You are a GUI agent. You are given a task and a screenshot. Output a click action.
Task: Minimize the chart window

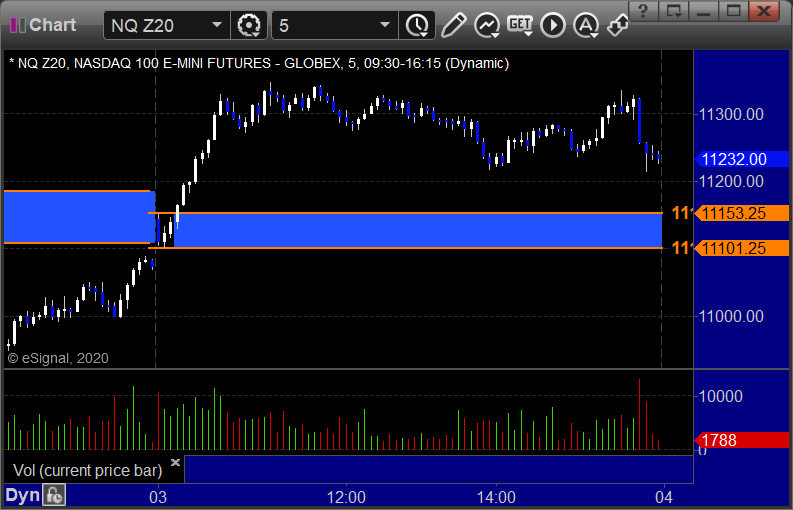point(703,10)
